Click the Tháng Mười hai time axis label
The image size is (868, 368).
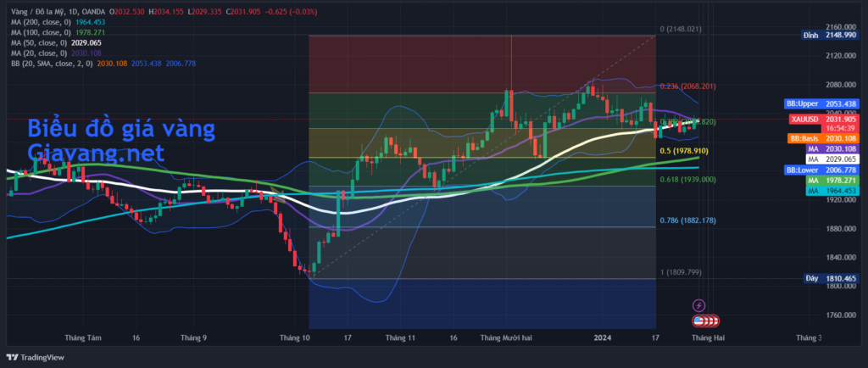click(x=506, y=337)
